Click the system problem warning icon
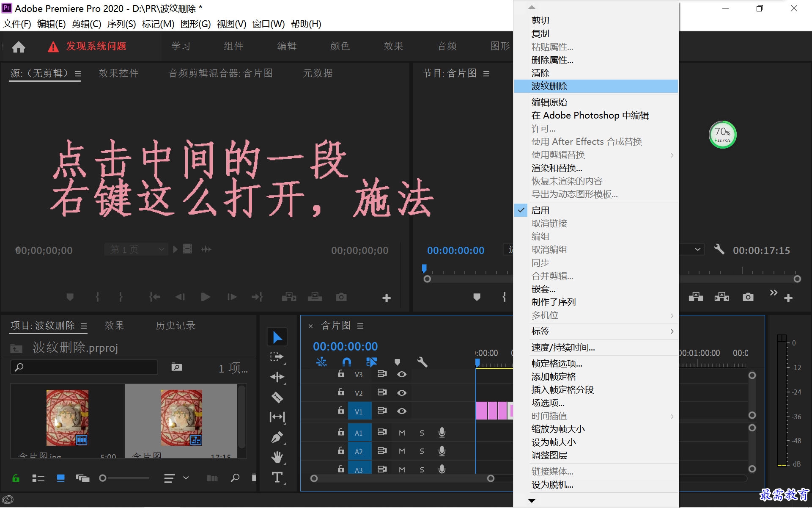The height and width of the screenshot is (508, 812). point(53,47)
